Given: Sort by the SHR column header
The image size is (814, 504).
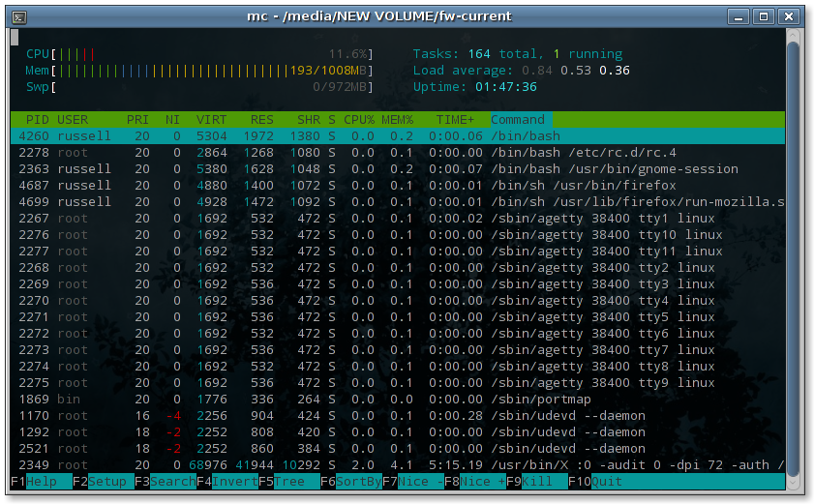Looking at the screenshot, I should (309, 120).
